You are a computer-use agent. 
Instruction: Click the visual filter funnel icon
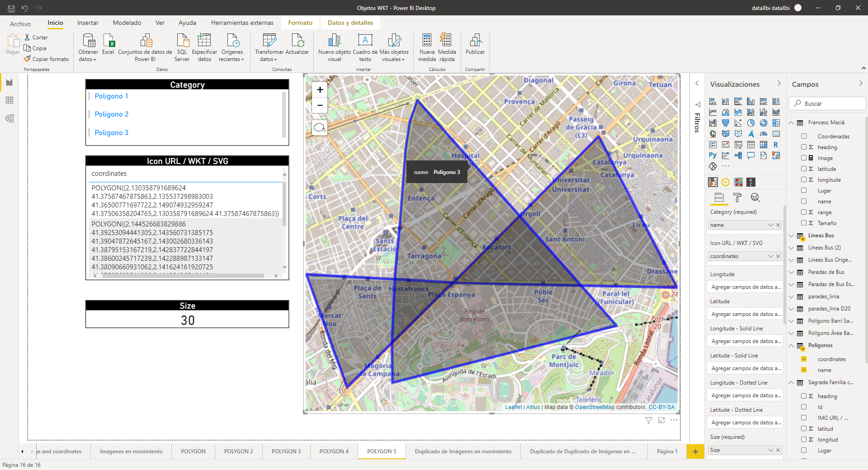coord(648,420)
